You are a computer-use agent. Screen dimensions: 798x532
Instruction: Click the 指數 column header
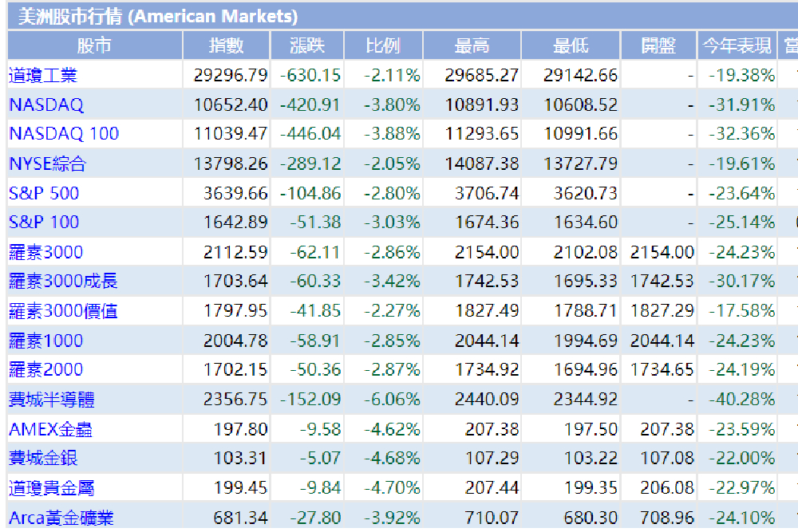(x=226, y=45)
